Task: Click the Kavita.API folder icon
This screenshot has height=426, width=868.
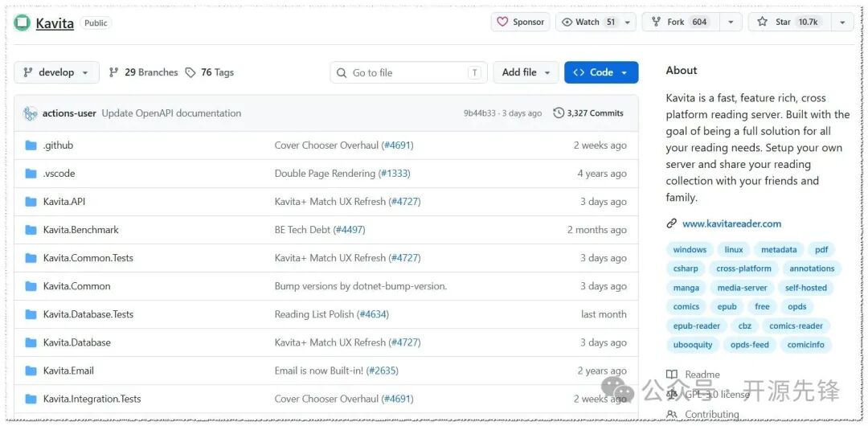Action: coord(31,202)
